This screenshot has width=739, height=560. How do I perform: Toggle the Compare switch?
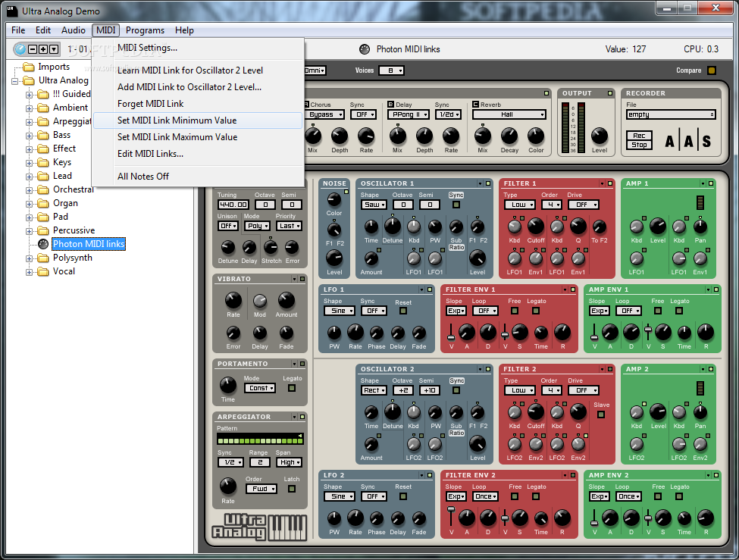tap(712, 70)
